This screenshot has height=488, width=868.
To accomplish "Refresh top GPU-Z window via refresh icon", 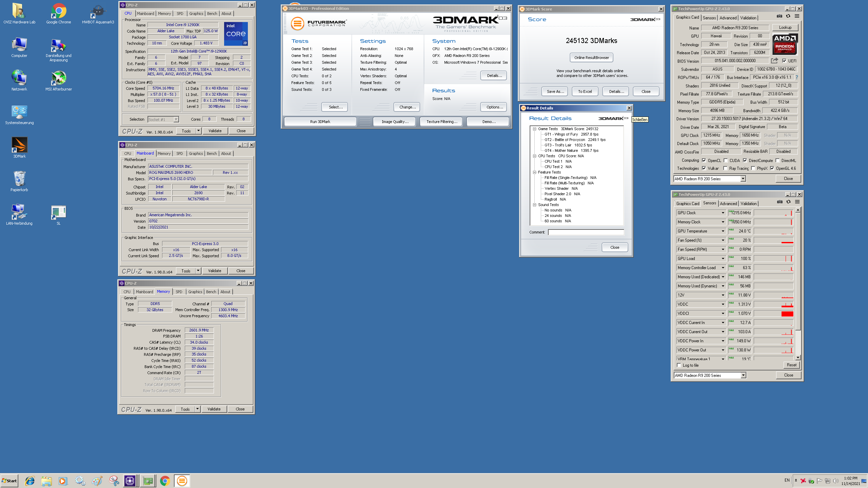I will [x=788, y=16].
